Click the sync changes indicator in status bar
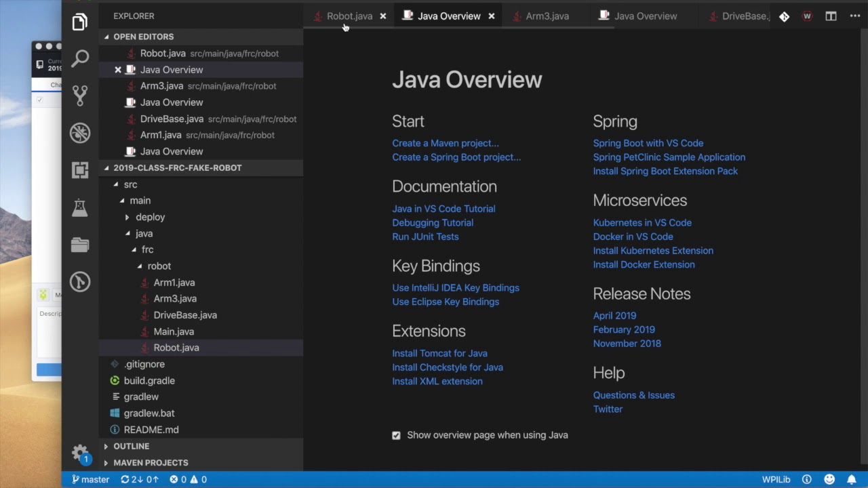Image resolution: width=868 pixels, height=488 pixels. click(140, 479)
